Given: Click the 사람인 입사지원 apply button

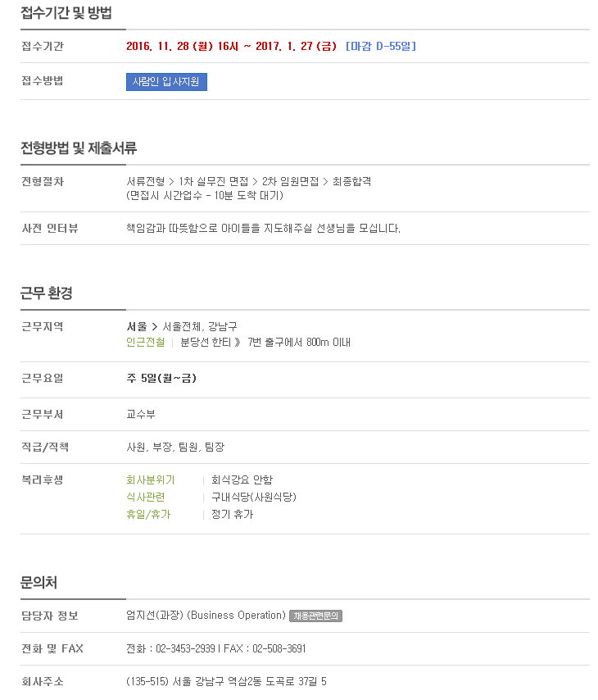Looking at the screenshot, I should [166, 82].
